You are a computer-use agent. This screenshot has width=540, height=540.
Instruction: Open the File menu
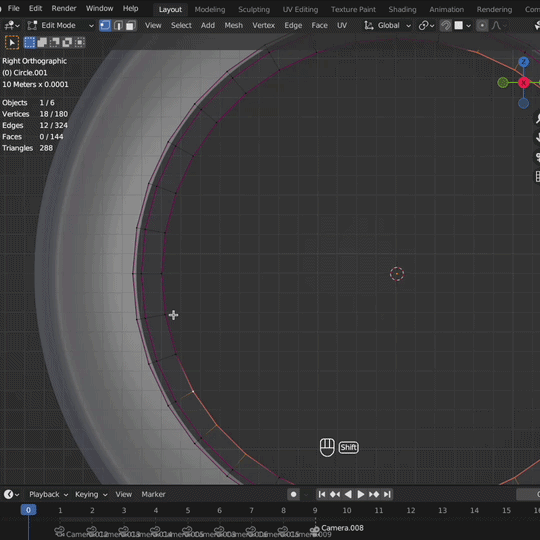14,8
